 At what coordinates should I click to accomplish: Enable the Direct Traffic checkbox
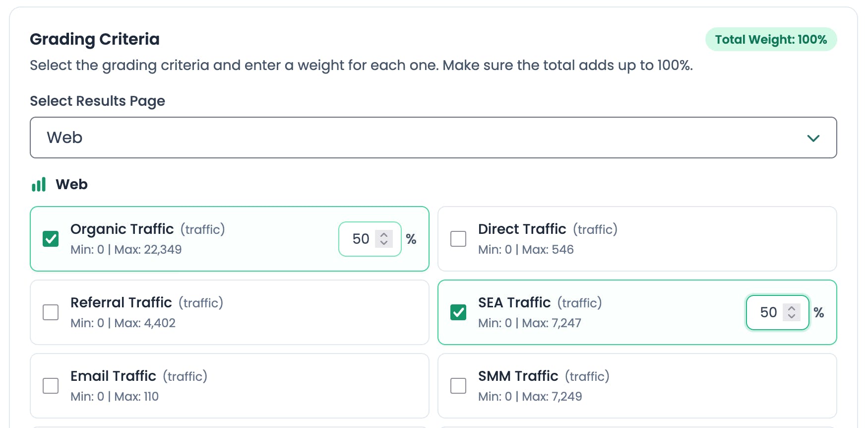pyautogui.click(x=458, y=239)
